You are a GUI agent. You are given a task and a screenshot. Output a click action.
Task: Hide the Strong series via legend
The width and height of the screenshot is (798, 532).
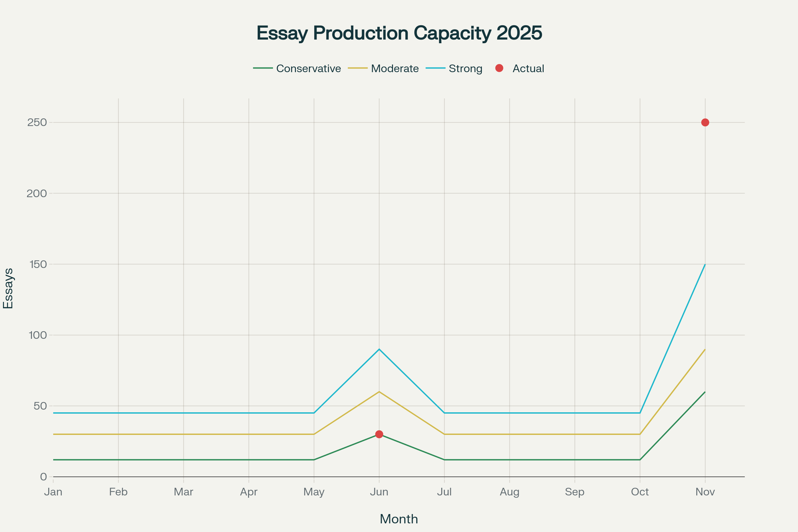465,68
